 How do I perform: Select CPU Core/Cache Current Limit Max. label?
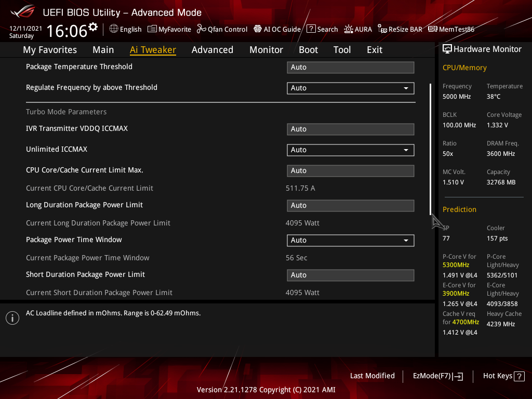85,170
